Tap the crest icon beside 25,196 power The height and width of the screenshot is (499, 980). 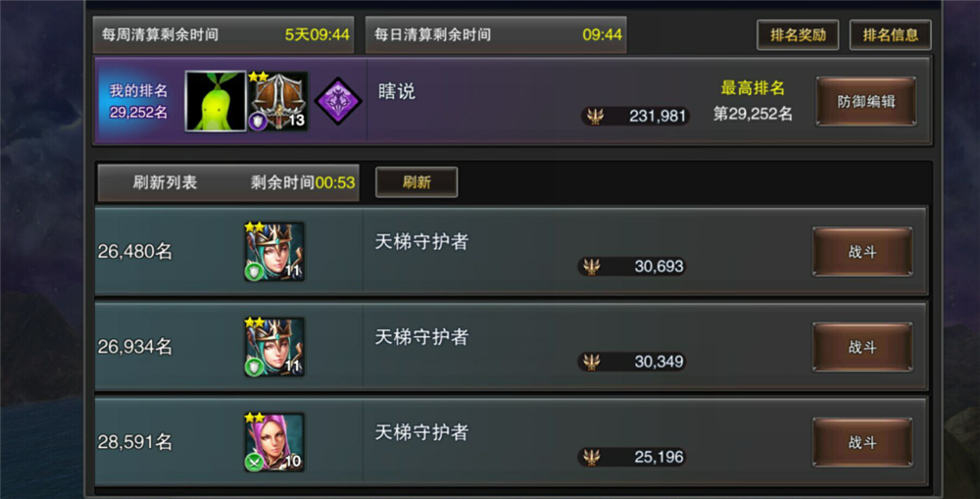591,457
